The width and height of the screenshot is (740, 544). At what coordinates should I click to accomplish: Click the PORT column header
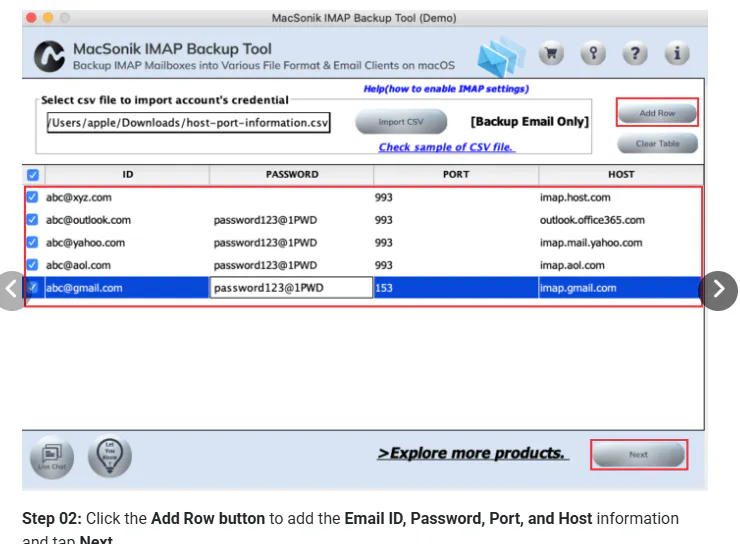coord(456,175)
